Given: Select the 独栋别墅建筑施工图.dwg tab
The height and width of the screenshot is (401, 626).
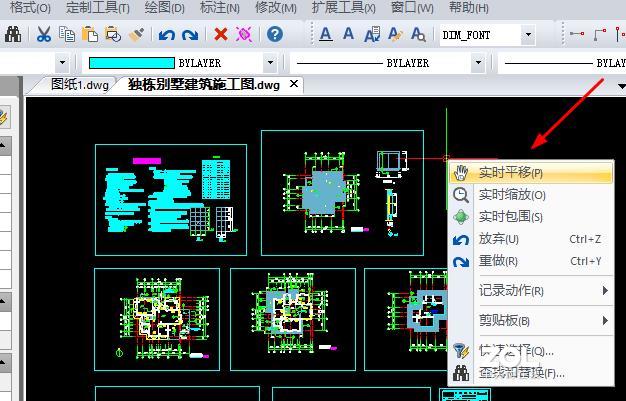Looking at the screenshot, I should tap(204, 85).
